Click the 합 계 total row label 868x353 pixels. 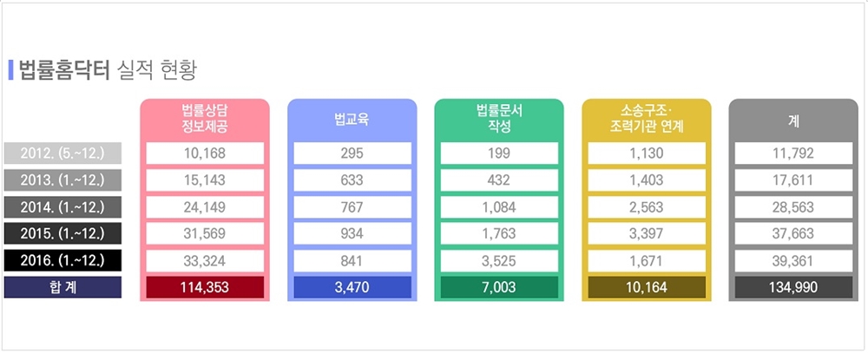(x=62, y=287)
